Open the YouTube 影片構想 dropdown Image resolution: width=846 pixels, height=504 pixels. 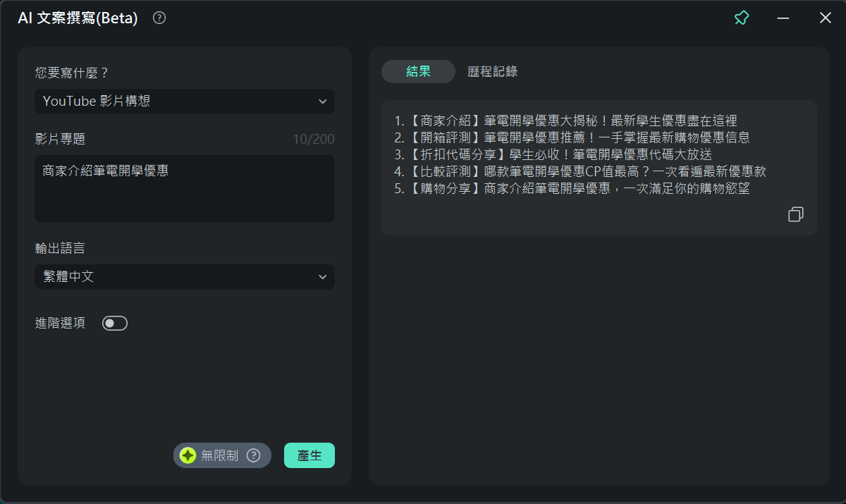[185, 102]
